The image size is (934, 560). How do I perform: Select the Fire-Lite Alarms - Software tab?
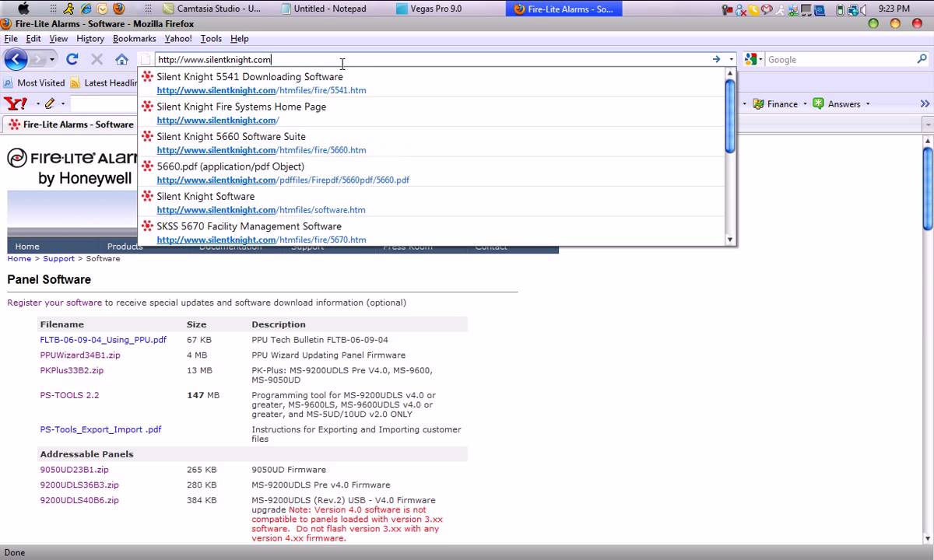pyautogui.click(x=70, y=124)
